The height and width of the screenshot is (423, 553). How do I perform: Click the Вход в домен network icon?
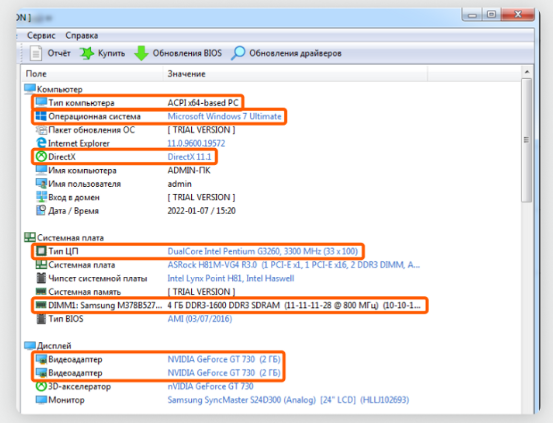tap(41, 197)
